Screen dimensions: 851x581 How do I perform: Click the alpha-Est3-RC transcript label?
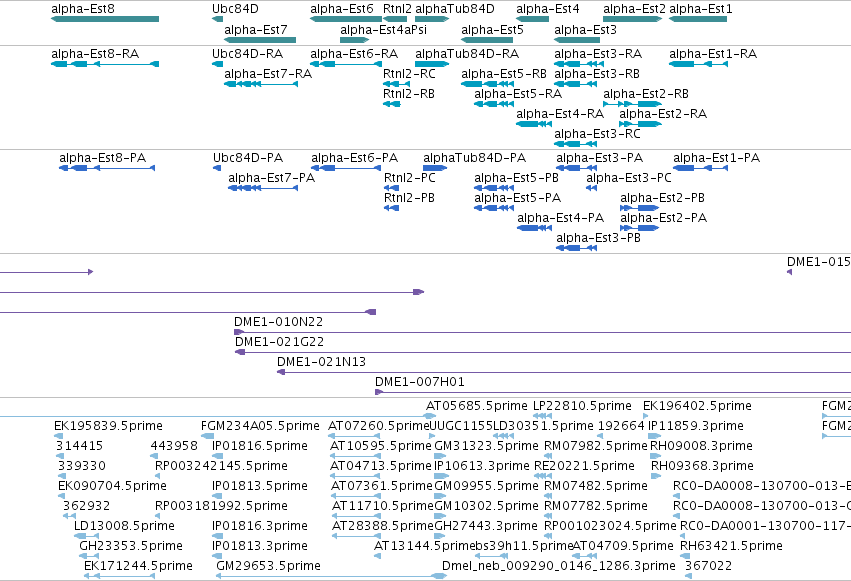[x=597, y=134]
